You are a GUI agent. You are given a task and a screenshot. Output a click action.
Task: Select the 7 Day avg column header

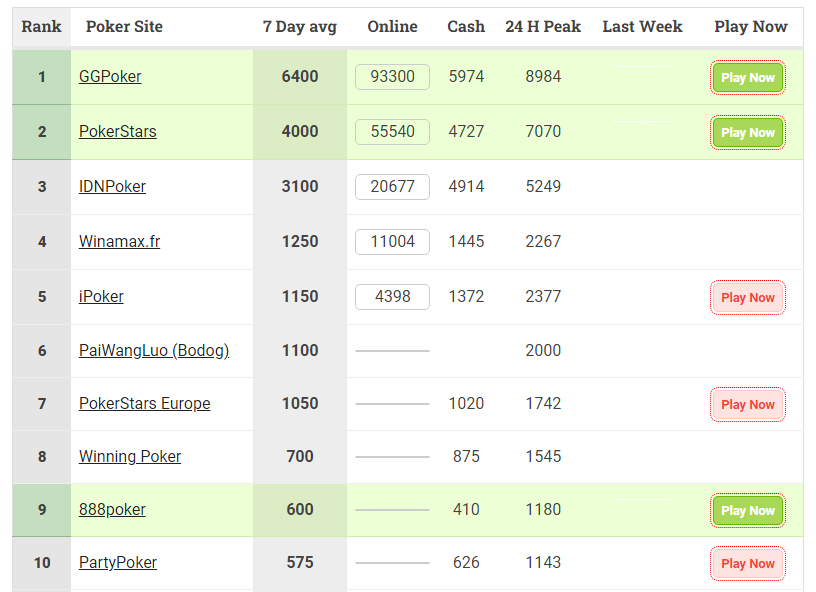tap(300, 27)
